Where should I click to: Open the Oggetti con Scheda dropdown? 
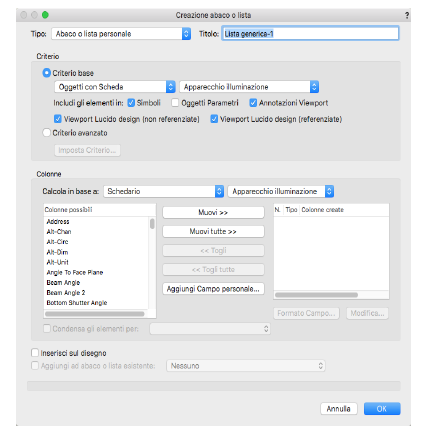click(115, 87)
